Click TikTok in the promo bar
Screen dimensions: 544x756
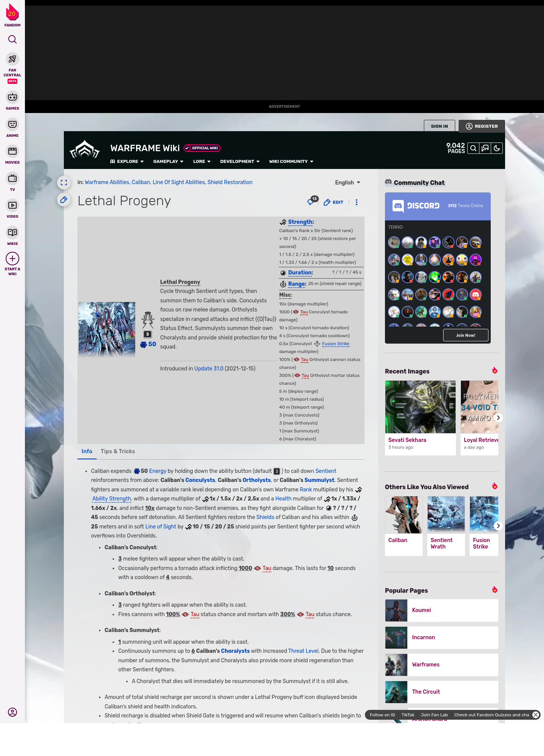(408, 715)
